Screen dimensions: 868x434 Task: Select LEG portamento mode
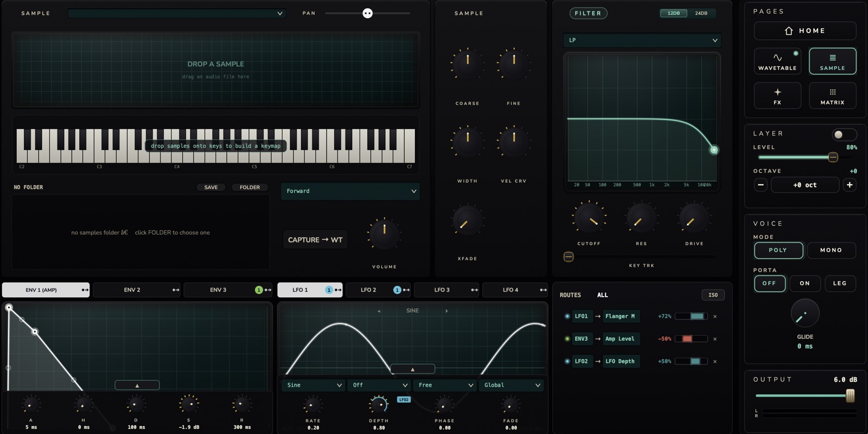[840, 283]
